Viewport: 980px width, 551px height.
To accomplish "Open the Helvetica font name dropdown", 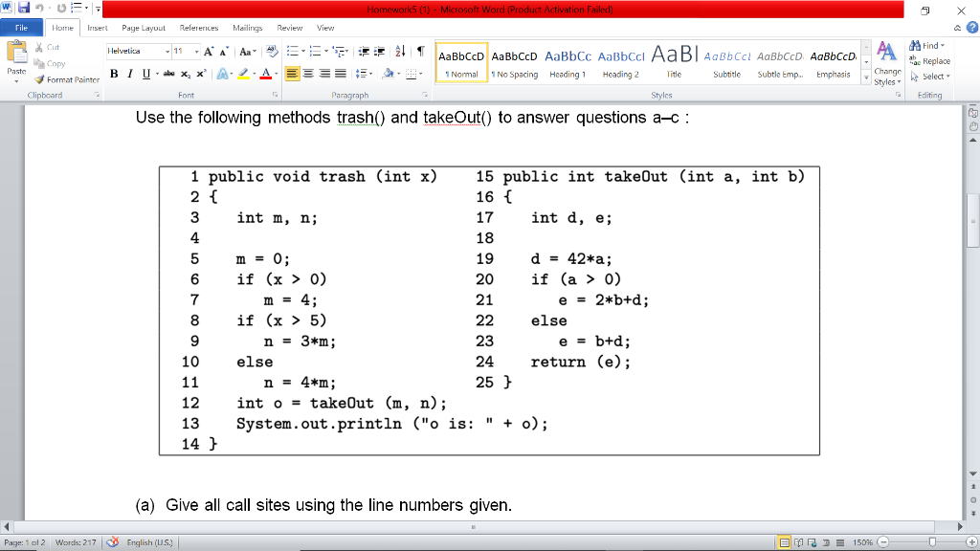I will pyautogui.click(x=167, y=50).
